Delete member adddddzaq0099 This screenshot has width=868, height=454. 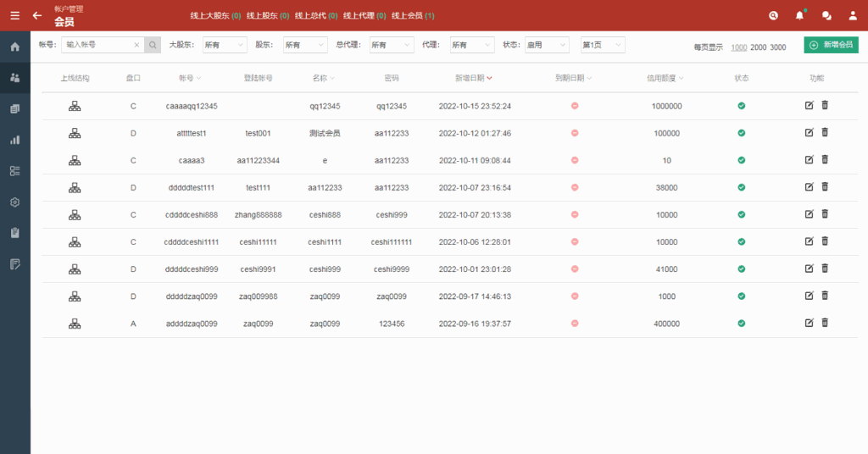pos(825,323)
